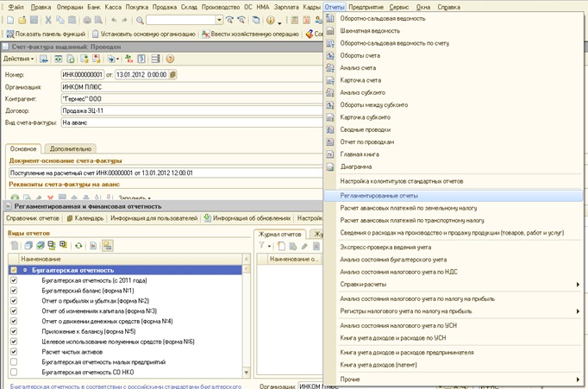Click the Информация об обновлениях icon
This screenshot has height=389, width=588.
(x=208, y=218)
